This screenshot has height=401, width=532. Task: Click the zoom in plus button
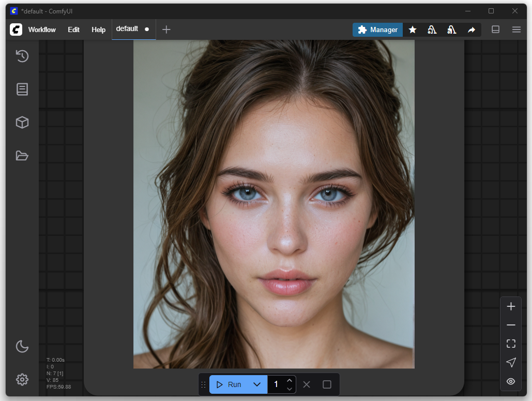(511, 306)
